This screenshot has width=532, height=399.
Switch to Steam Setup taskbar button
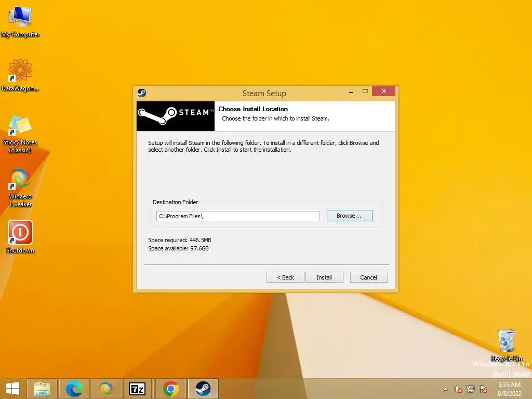coord(203,389)
